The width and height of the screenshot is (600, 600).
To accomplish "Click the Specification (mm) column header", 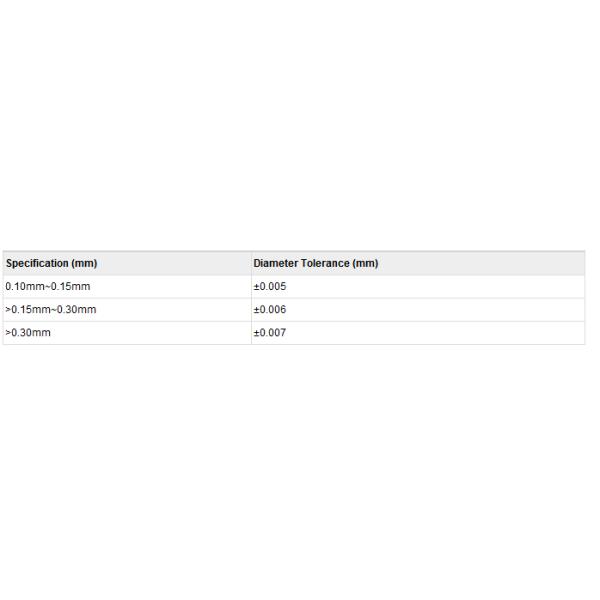I will point(52,264).
